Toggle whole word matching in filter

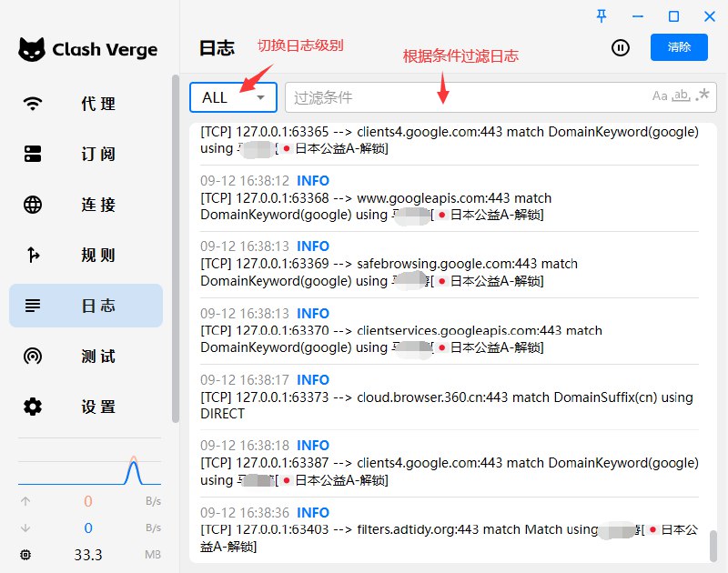(x=681, y=95)
